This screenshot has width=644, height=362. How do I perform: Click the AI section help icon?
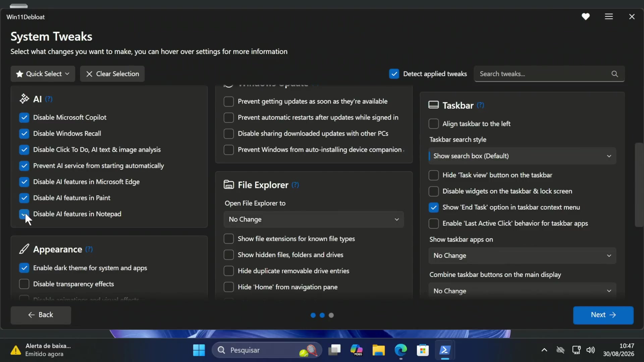(x=49, y=99)
